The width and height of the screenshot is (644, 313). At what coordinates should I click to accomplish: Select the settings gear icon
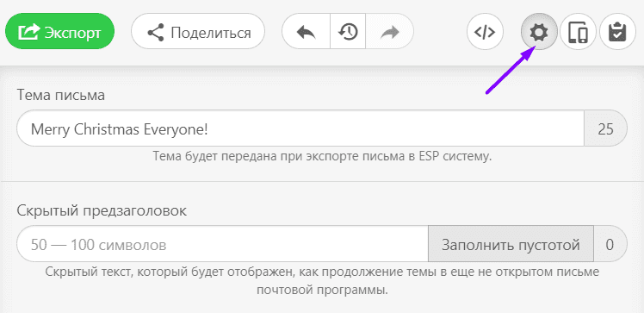point(539,32)
